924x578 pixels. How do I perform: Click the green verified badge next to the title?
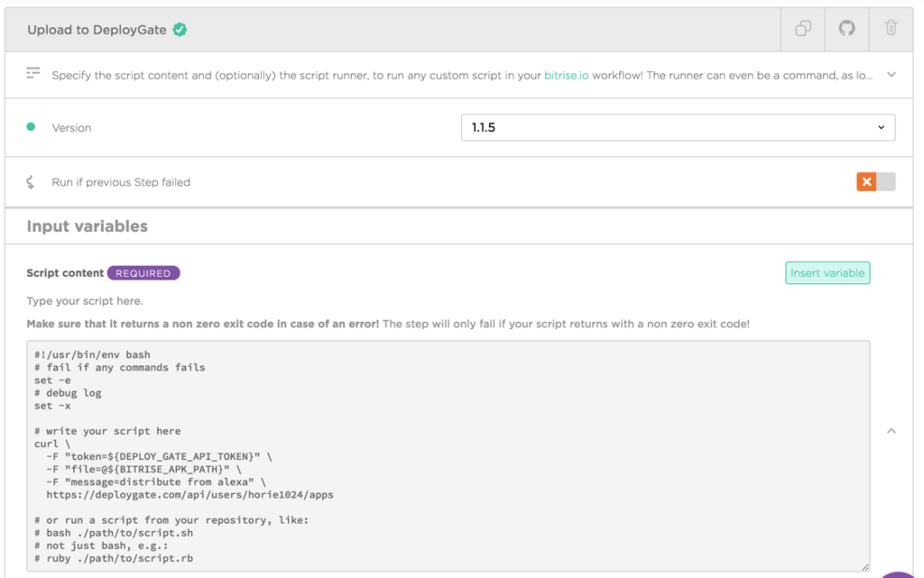point(180,30)
